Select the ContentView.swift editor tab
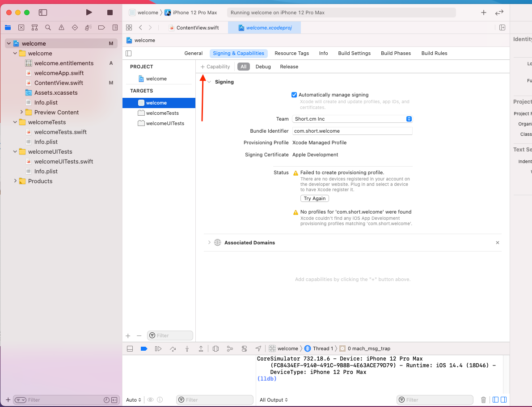The image size is (532, 407). (194, 28)
